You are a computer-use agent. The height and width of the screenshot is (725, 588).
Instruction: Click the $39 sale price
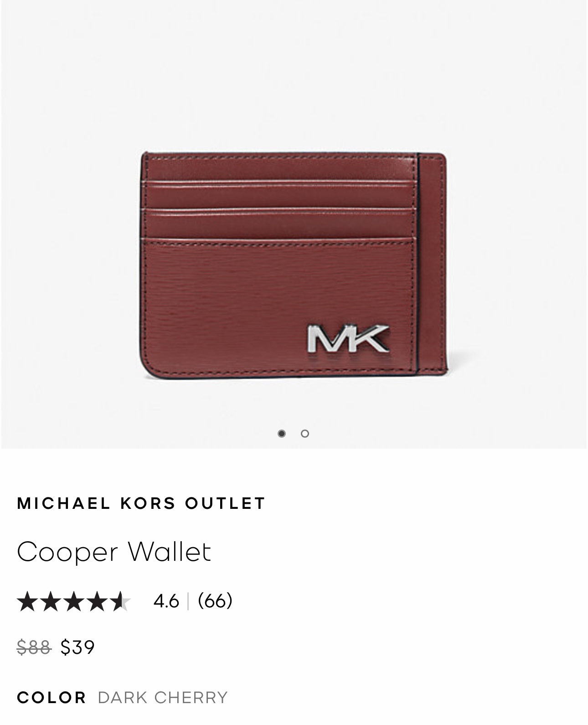pyautogui.click(x=77, y=647)
